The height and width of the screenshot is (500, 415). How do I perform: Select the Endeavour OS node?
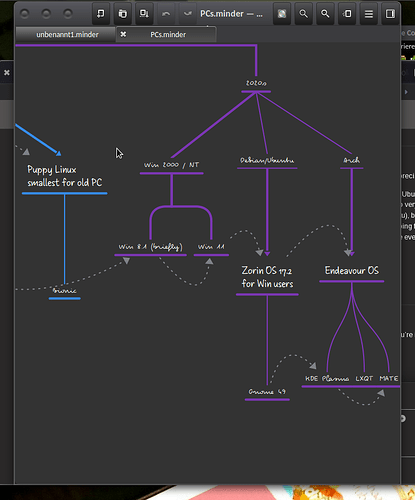[x=352, y=270]
